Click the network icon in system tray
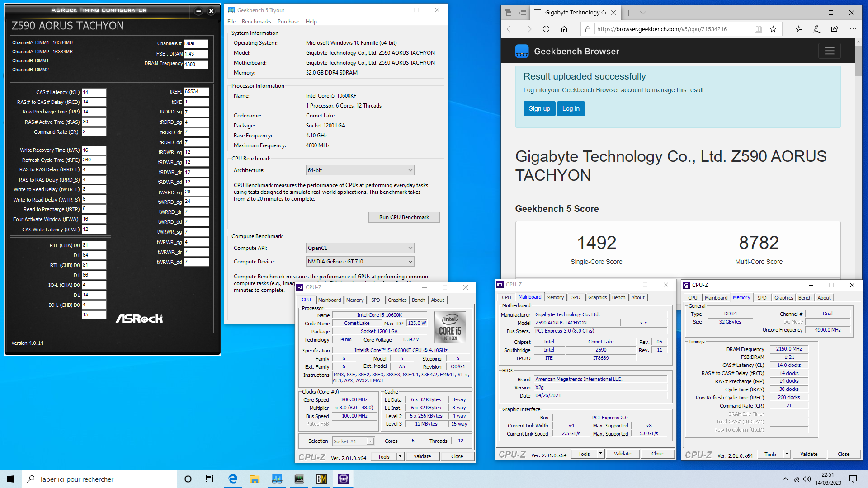Viewport: 868px width, 488px height. coord(796,479)
